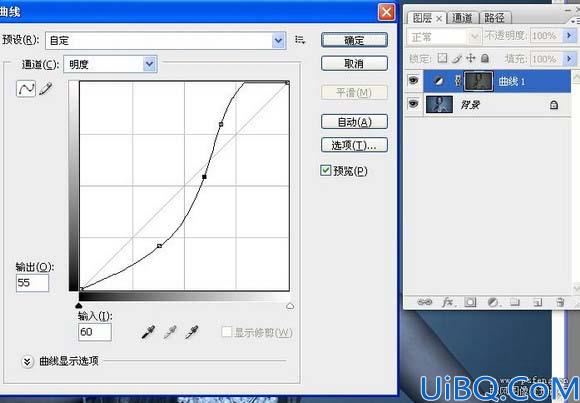
Task: Click the add layer style fx icon
Action: click(x=448, y=302)
